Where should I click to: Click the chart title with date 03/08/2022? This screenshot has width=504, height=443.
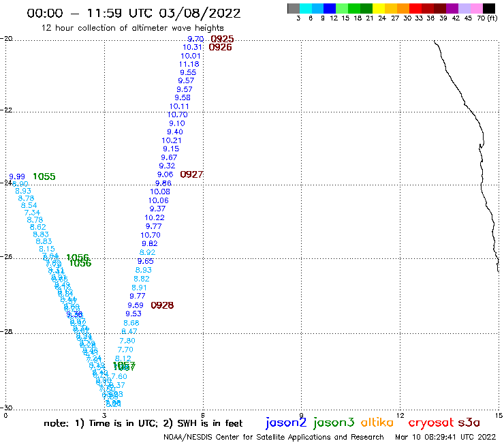(133, 13)
